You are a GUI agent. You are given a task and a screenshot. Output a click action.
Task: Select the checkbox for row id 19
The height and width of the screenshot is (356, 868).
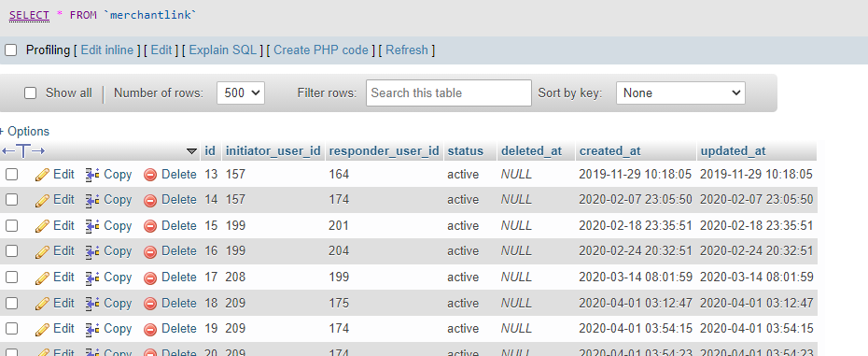tap(11, 328)
